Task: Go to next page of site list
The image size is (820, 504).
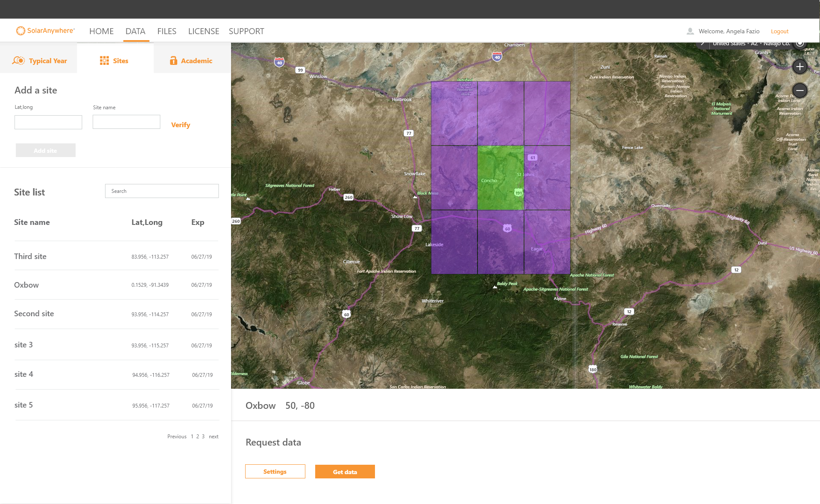Action: tap(214, 436)
